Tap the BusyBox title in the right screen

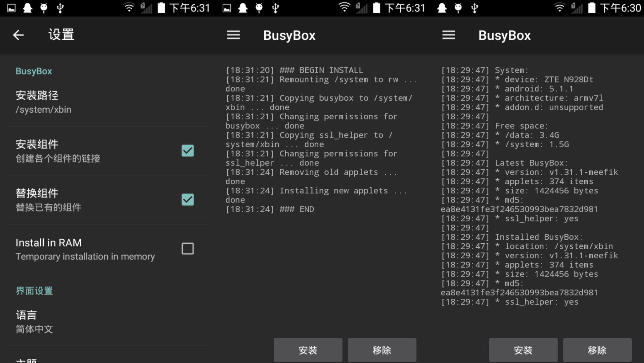504,35
